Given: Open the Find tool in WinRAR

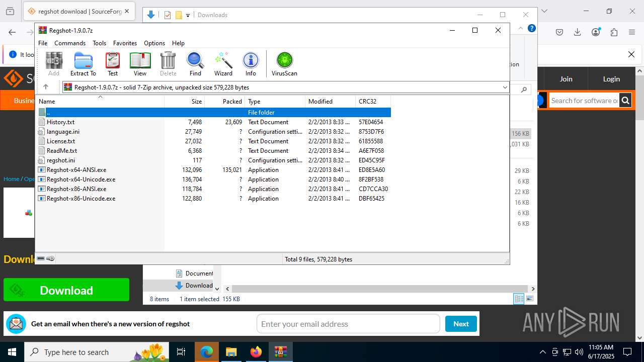Looking at the screenshot, I should (195, 64).
